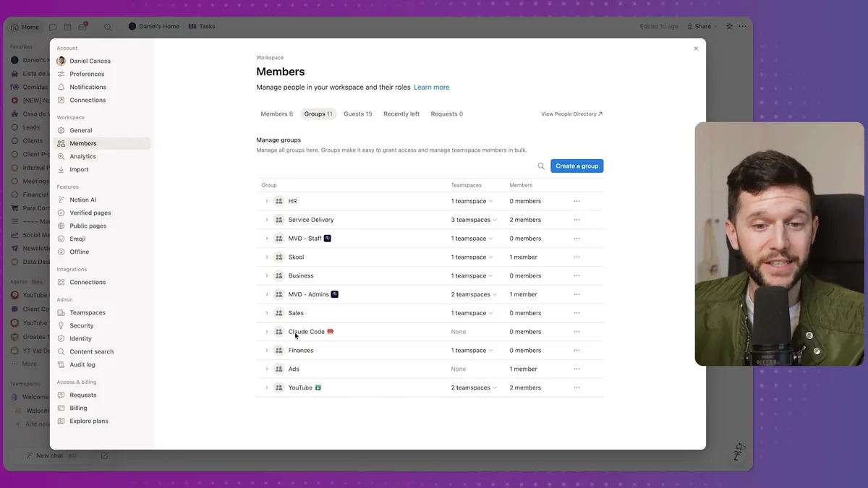Screen dimensions: 868x488
Task: Open the teamspaces dropdown for MVD - Admins
Action: pos(473,294)
